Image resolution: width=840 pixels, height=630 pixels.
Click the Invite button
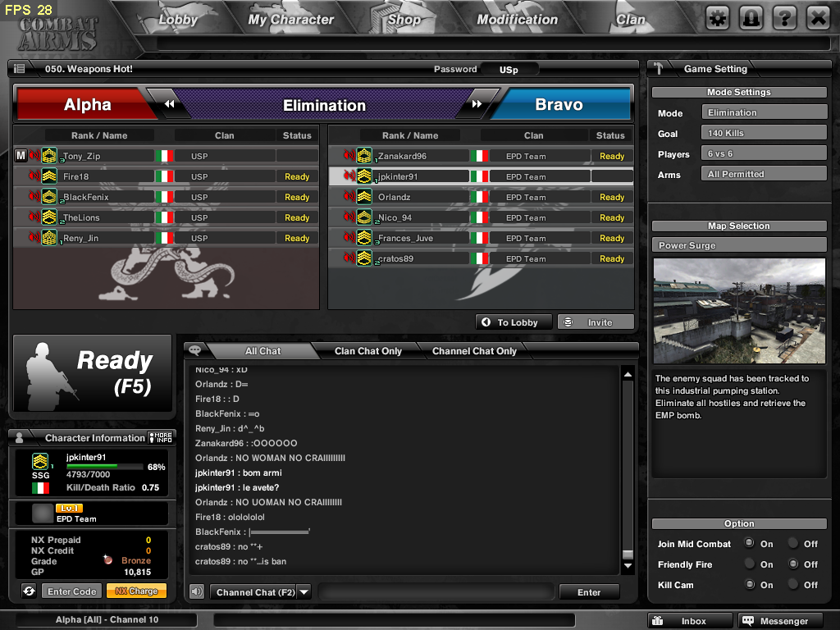point(596,322)
